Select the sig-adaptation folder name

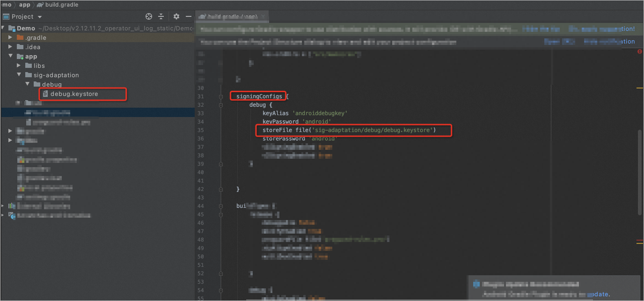(56, 75)
